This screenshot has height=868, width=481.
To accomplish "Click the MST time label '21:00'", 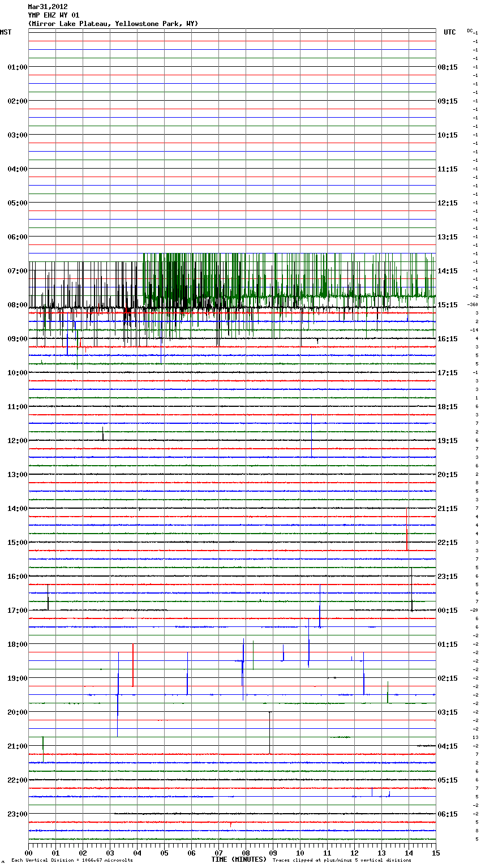I will (18, 746).
